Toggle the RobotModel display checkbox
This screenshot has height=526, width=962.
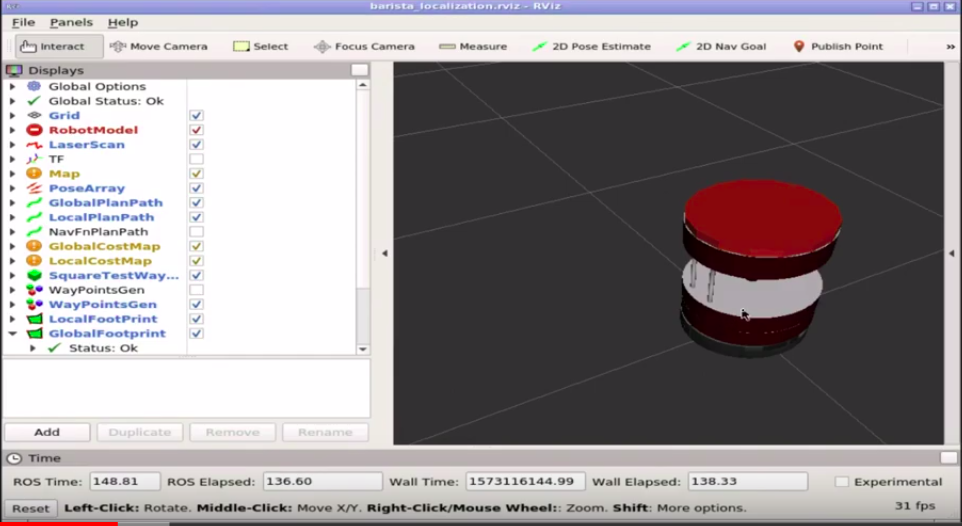(x=197, y=130)
